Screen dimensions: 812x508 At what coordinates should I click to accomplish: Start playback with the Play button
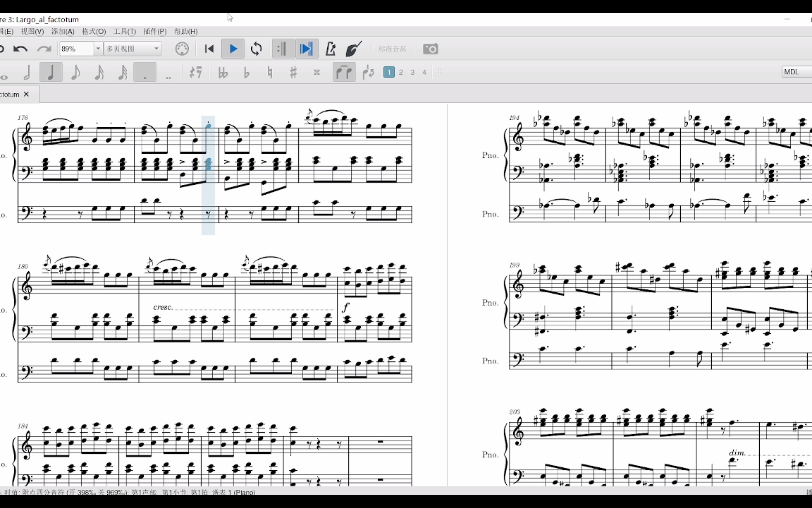click(233, 49)
